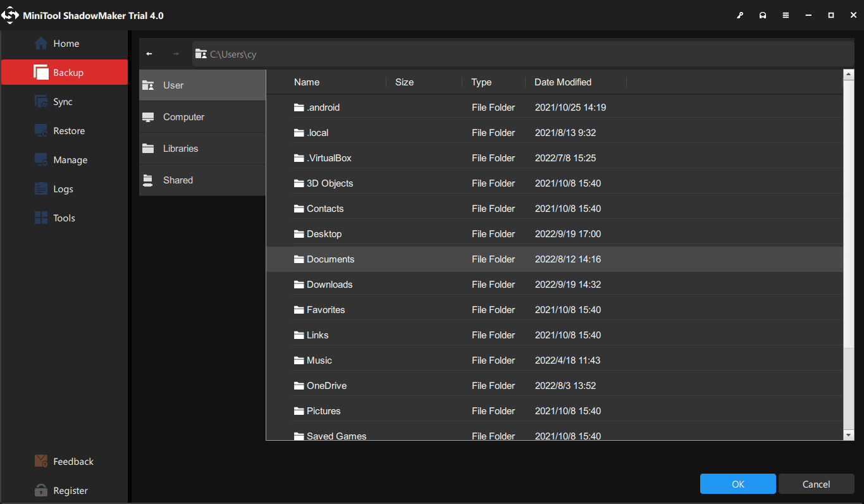Click the Feedback icon
864x504 pixels.
click(40, 461)
